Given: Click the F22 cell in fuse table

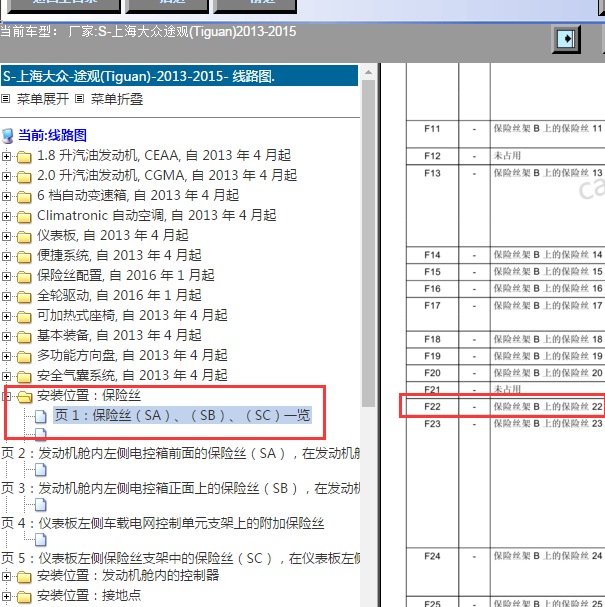Looking at the screenshot, I should click(x=432, y=406).
